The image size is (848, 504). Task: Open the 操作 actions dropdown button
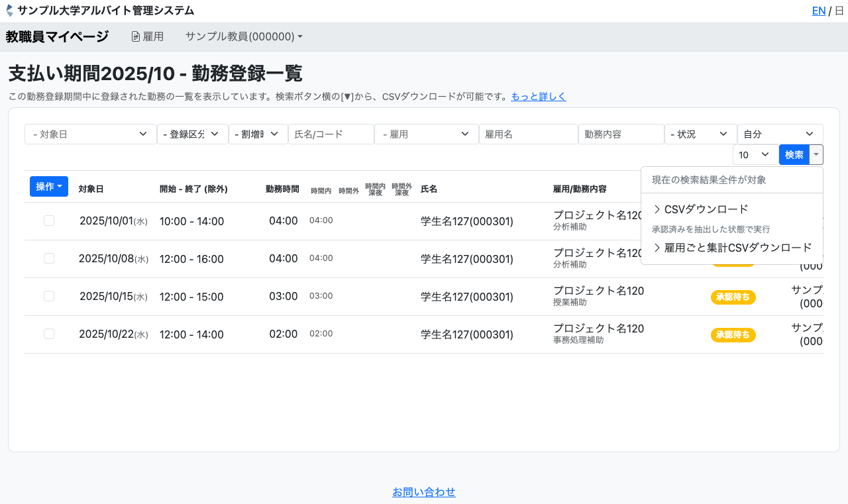coord(49,187)
